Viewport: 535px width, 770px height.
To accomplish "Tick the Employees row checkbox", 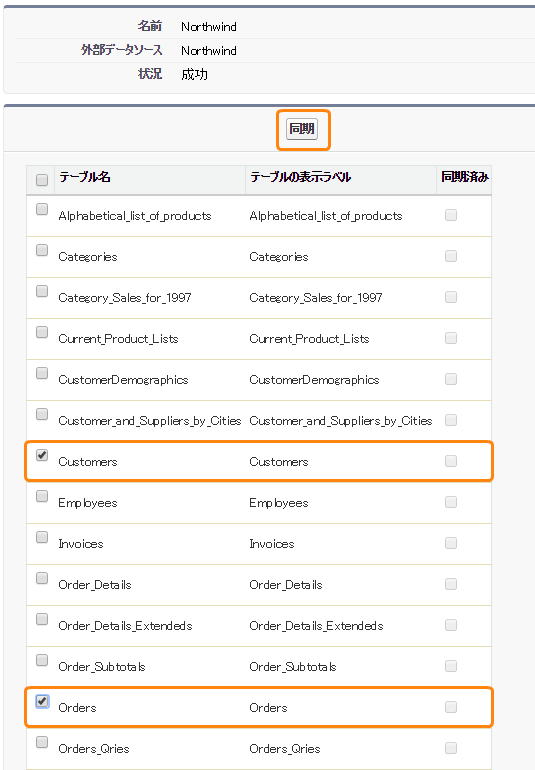I will (x=42, y=496).
